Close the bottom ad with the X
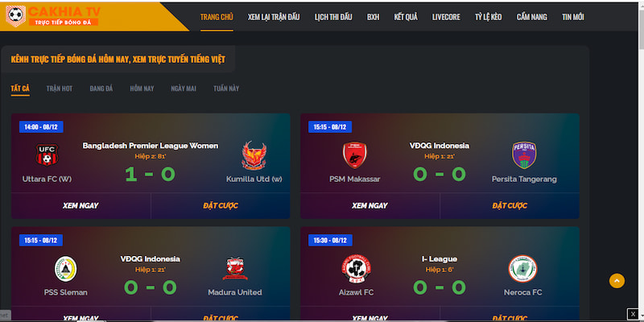Viewport: 644px width, 322px height. (633, 314)
